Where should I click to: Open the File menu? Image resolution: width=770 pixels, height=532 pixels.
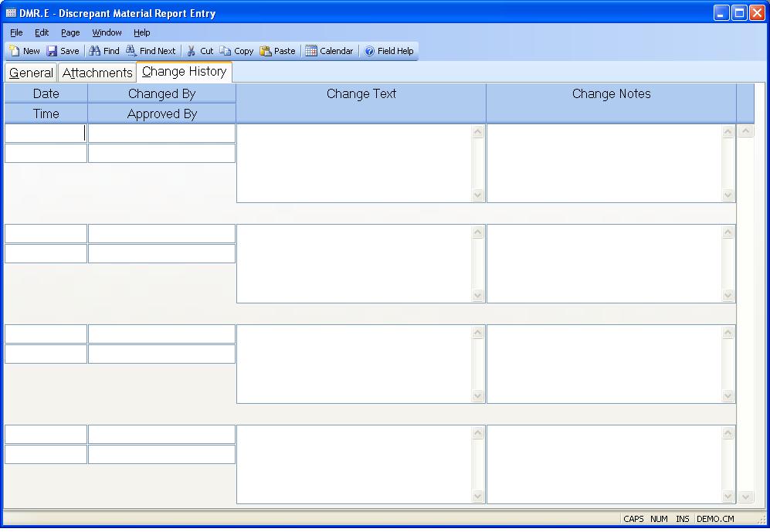[x=16, y=32]
